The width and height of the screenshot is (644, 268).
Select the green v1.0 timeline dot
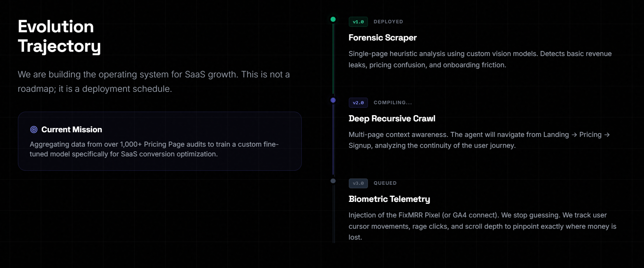pyautogui.click(x=333, y=19)
